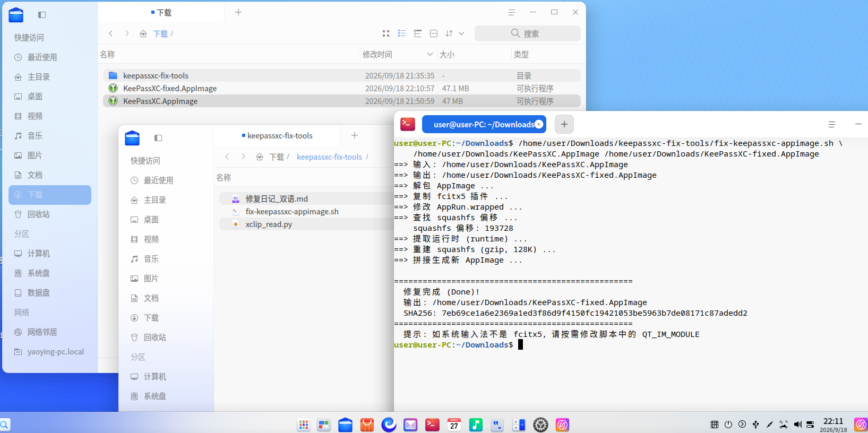Open the terminal from the dock
The width and height of the screenshot is (868, 433).
point(432,425)
